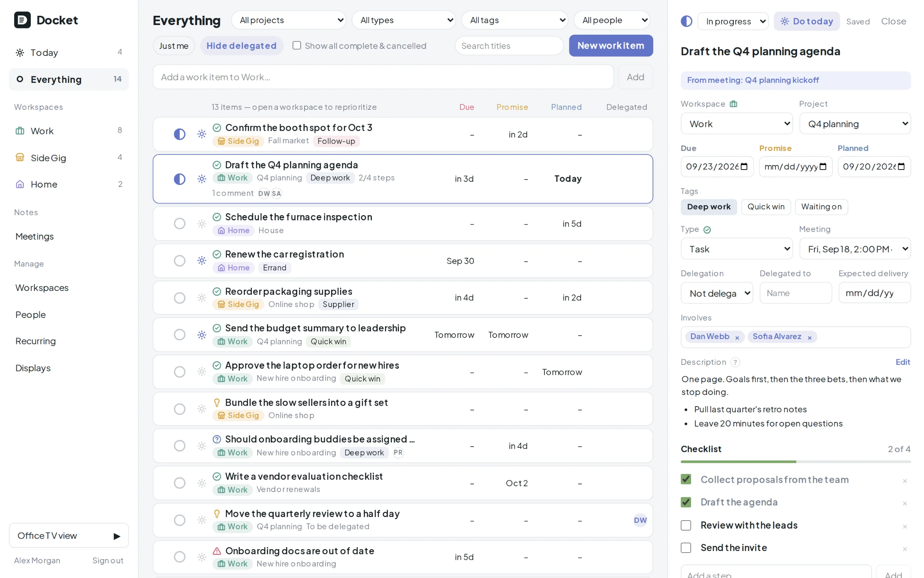Toggle sun icon on Approve the laptop order row
924x578 pixels.
(x=202, y=372)
